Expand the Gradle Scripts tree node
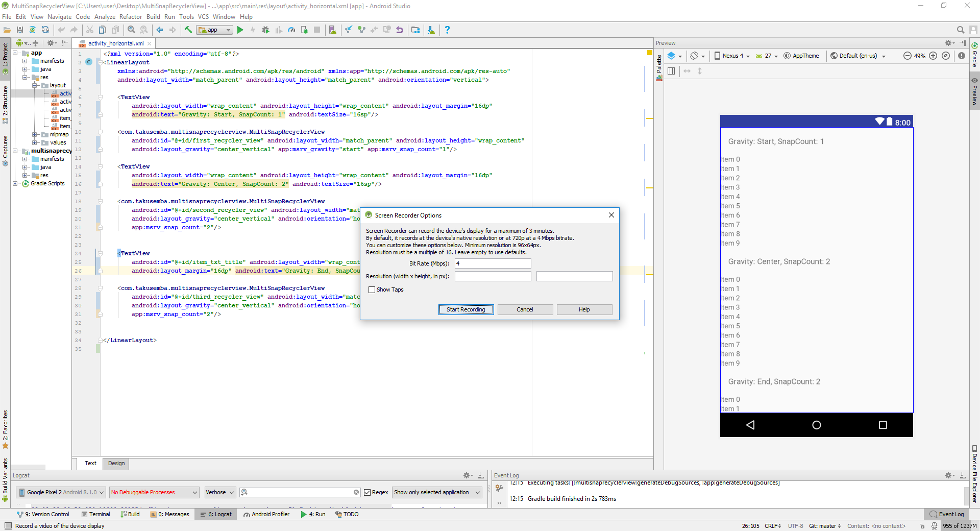Viewport: 980px width, 531px height. click(15, 183)
